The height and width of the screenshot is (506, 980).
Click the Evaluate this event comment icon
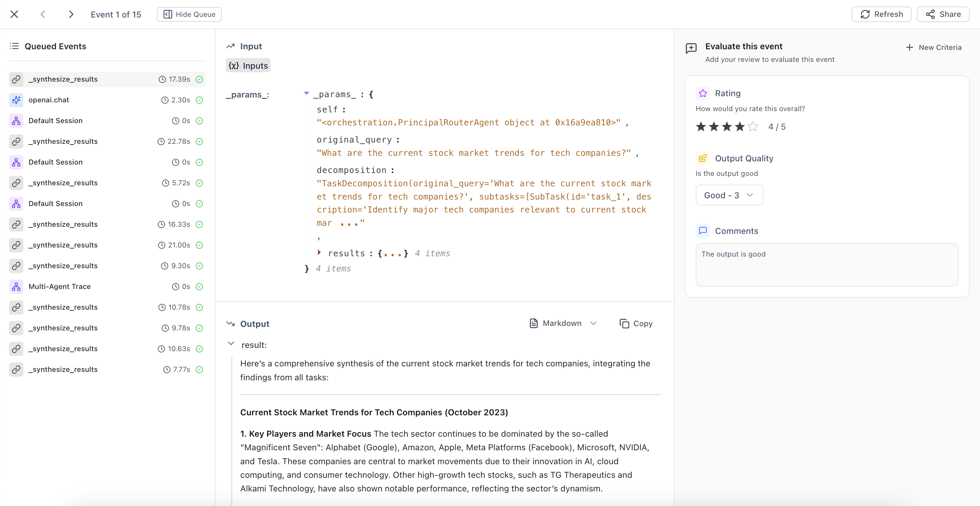point(691,48)
